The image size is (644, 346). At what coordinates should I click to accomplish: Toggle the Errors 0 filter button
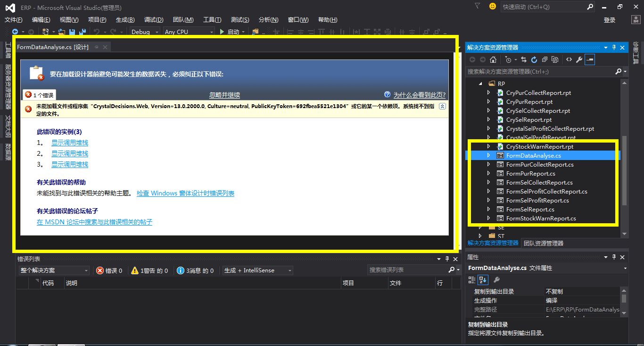point(109,270)
